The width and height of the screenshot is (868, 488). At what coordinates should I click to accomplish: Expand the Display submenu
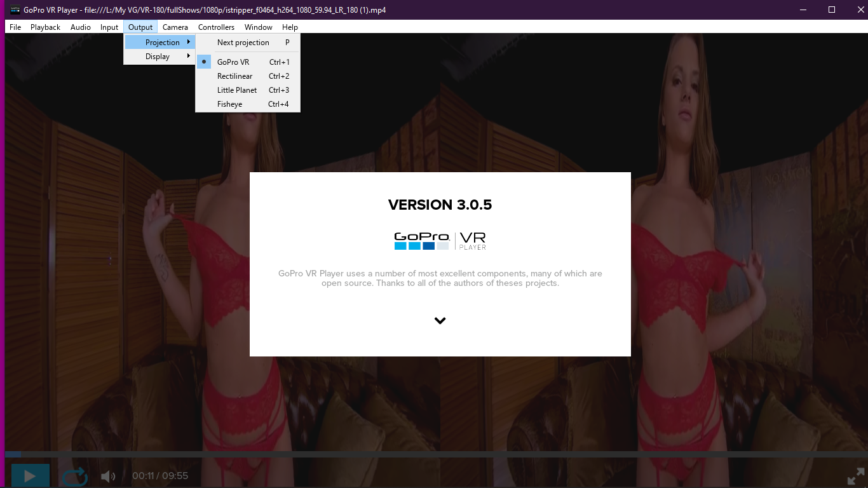(159, 56)
